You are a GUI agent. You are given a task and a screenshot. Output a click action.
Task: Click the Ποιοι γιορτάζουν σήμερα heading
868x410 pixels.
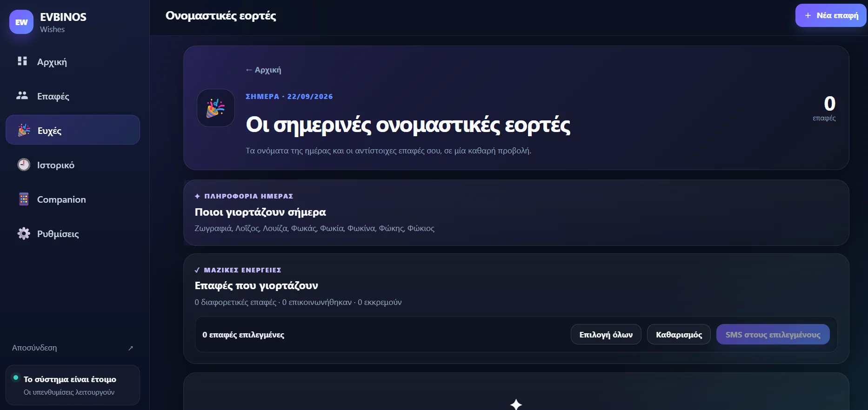(260, 212)
